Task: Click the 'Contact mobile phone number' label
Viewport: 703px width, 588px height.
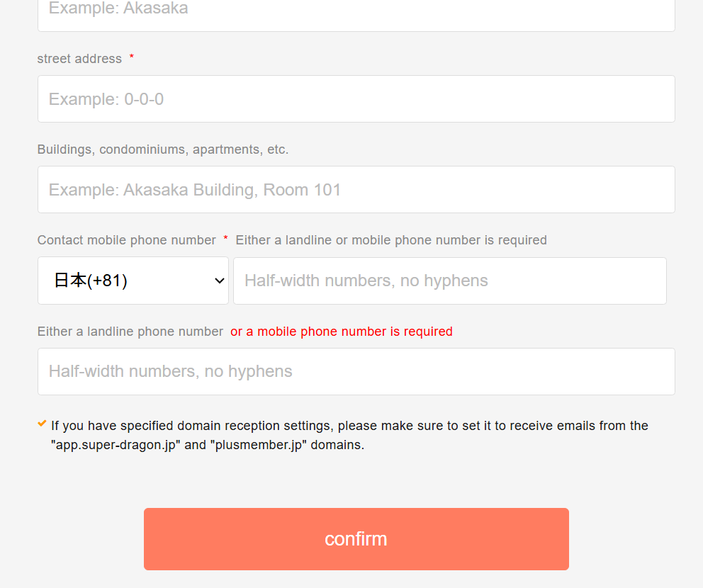Action: point(127,240)
